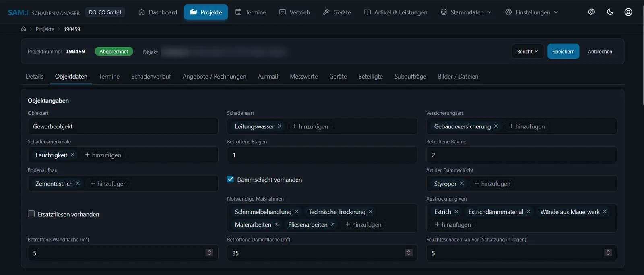Image resolution: width=644 pixels, height=275 pixels.
Task: Remove the Styropor tag
Action: 462,183
